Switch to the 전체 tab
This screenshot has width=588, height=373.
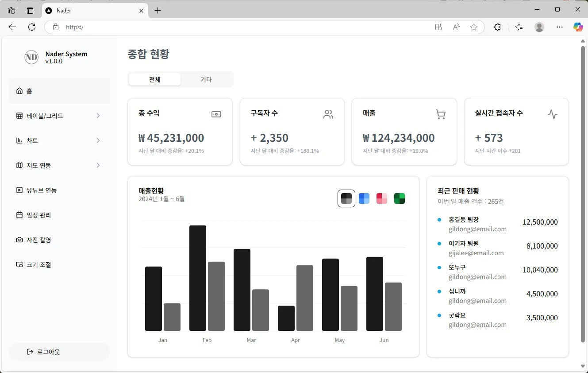tap(155, 79)
